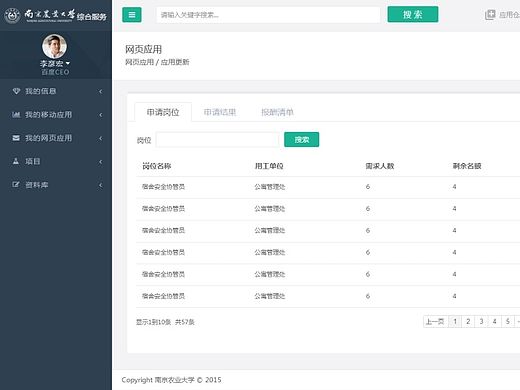The height and width of the screenshot is (390, 520).
Task: Expand the 我的网页应用 menu chevron
Action: [x=101, y=138]
